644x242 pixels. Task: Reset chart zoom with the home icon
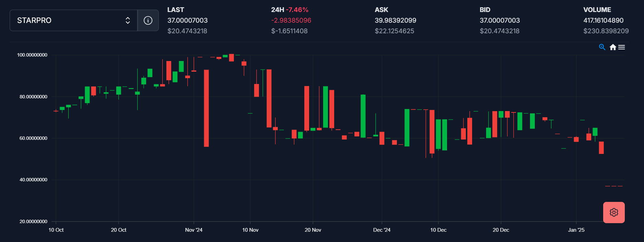pyautogui.click(x=613, y=47)
